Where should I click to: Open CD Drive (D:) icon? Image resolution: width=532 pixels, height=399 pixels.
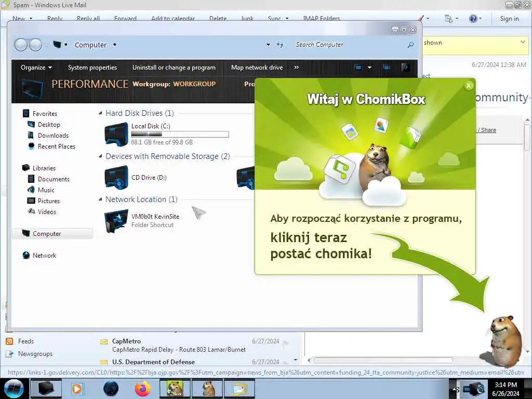pos(116,177)
